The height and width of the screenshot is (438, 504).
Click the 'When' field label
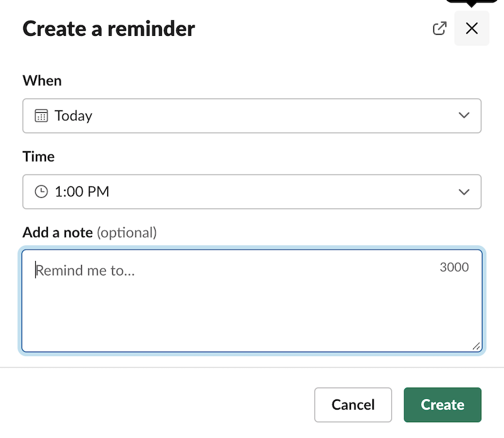42,81
